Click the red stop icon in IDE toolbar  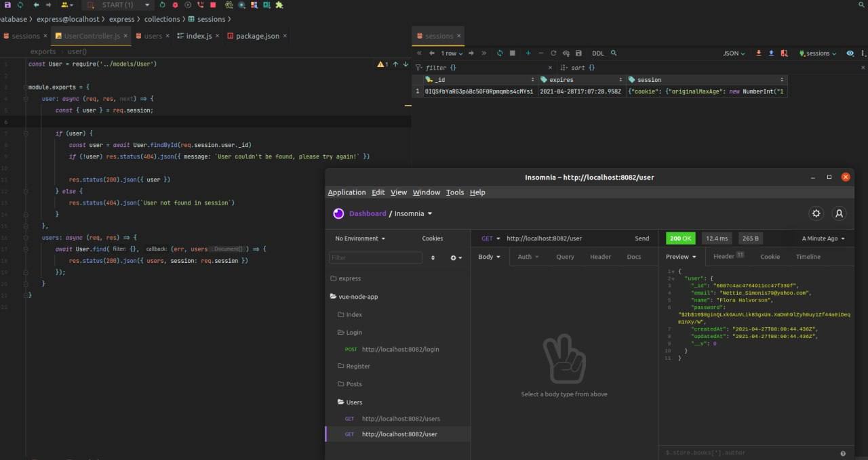pyautogui.click(x=213, y=5)
